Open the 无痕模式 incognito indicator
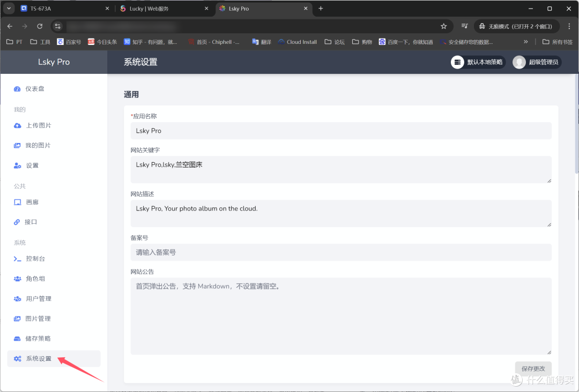 click(x=516, y=26)
